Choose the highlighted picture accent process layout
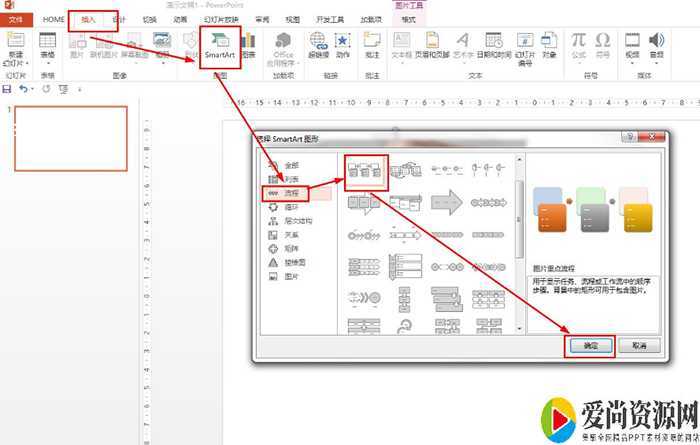 coord(365,171)
